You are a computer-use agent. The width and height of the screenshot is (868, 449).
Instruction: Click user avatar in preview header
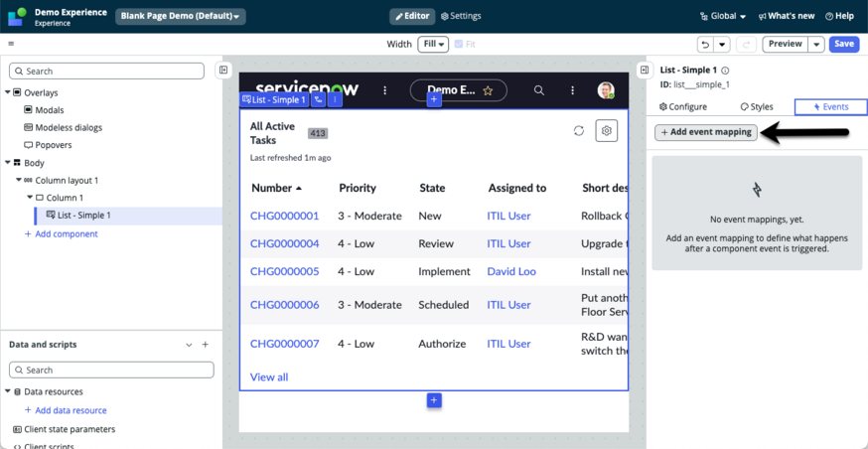pyautogui.click(x=606, y=90)
